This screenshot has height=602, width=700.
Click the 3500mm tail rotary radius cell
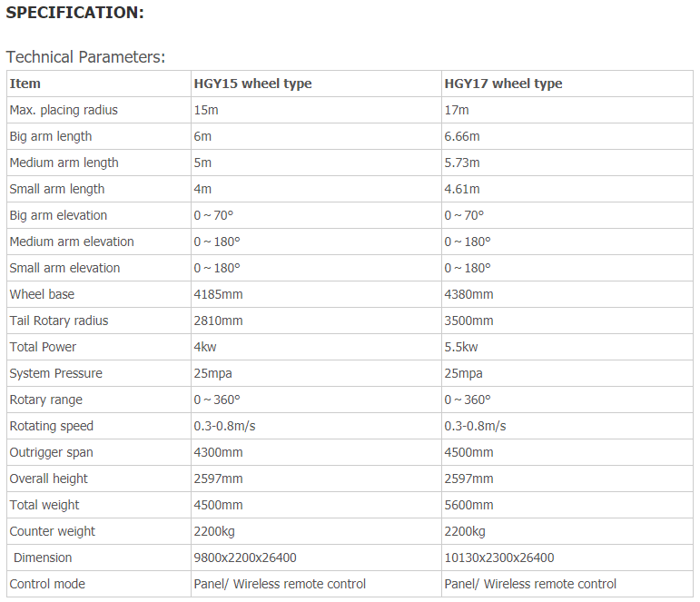click(x=567, y=321)
